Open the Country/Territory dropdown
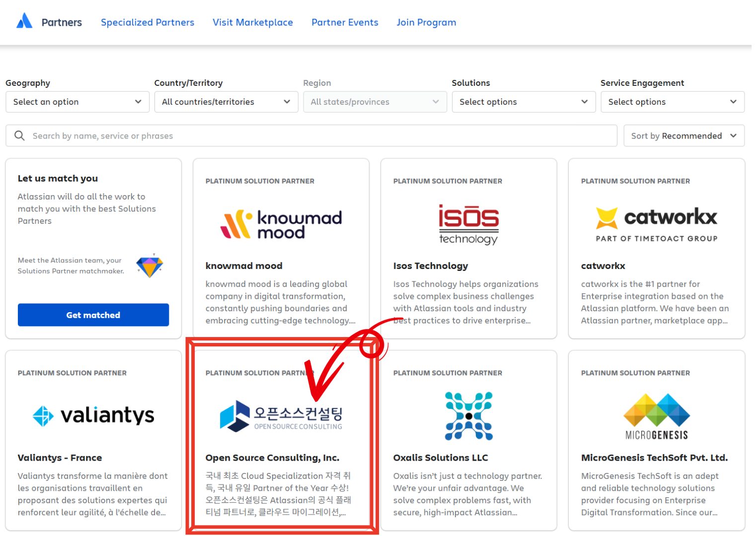The image size is (756, 536). pos(226,102)
